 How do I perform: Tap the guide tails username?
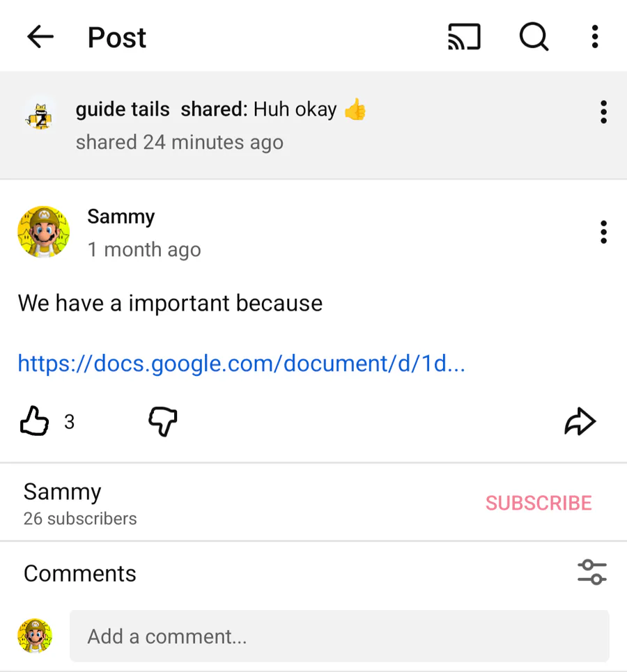pos(123,109)
